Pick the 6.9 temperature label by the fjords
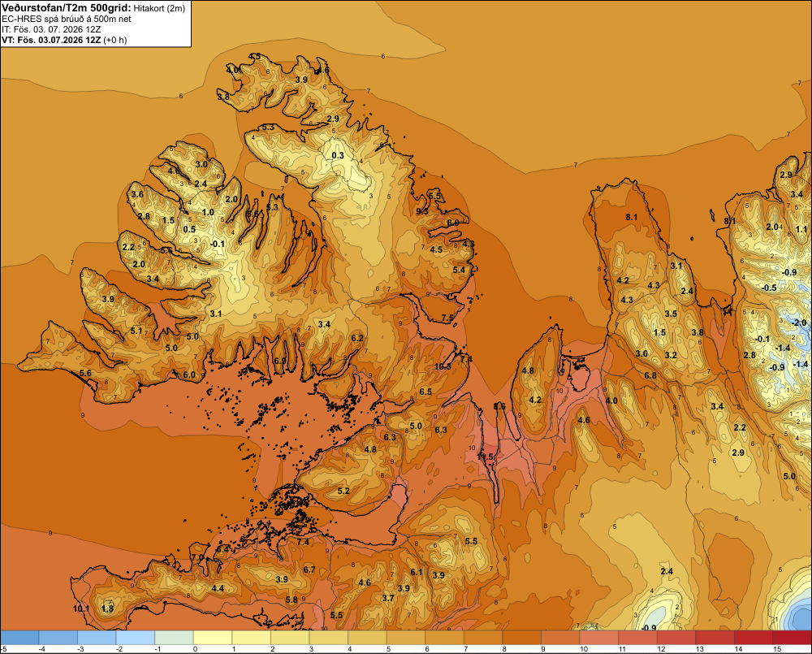 click(x=280, y=361)
